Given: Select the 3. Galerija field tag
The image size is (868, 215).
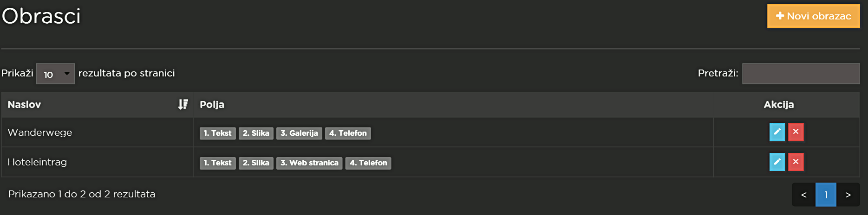Looking at the screenshot, I should click(299, 133).
